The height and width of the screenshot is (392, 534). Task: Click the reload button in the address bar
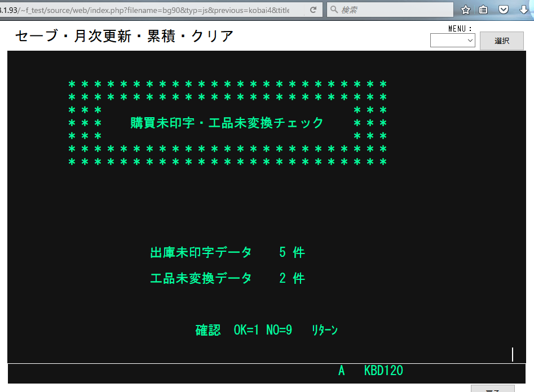313,10
